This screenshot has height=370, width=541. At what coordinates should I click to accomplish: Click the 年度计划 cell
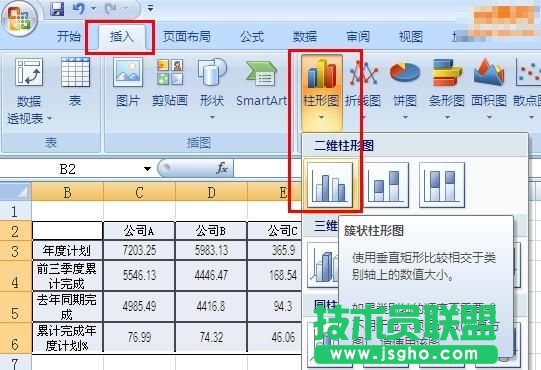point(68,251)
